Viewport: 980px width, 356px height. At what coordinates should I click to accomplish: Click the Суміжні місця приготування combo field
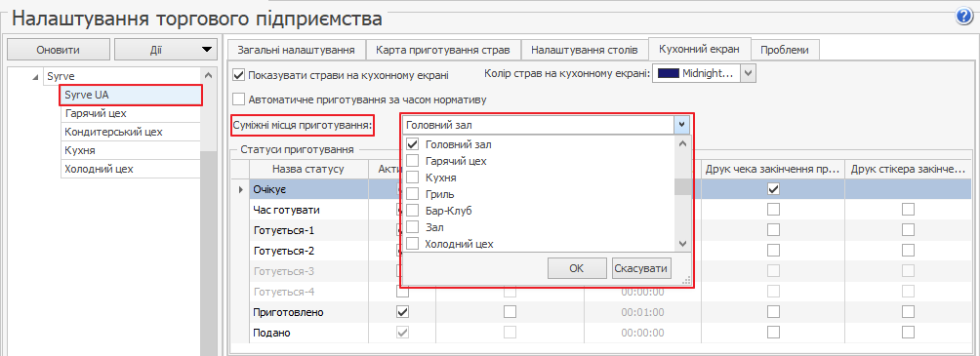[x=538, y=125]
